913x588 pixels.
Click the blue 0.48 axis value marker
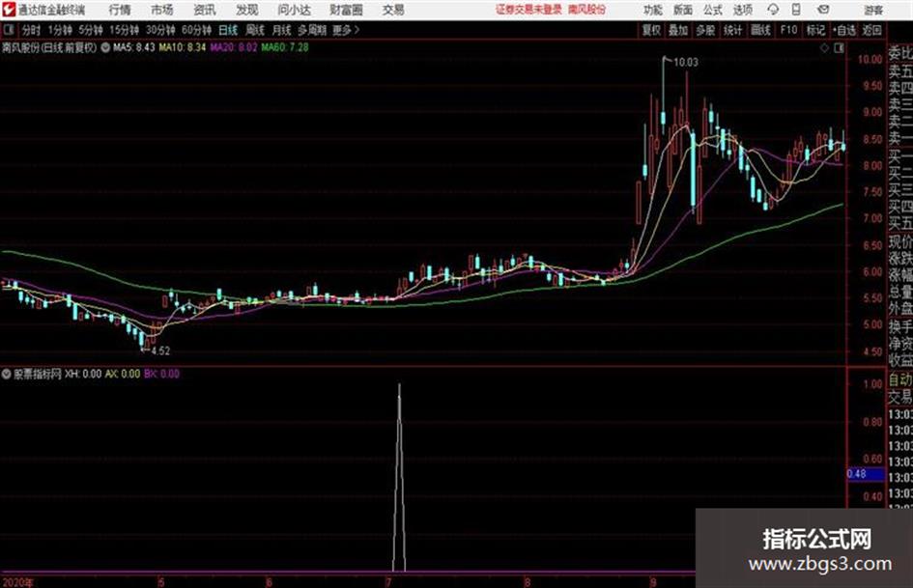pyautogui.click(x=866, y=474)
